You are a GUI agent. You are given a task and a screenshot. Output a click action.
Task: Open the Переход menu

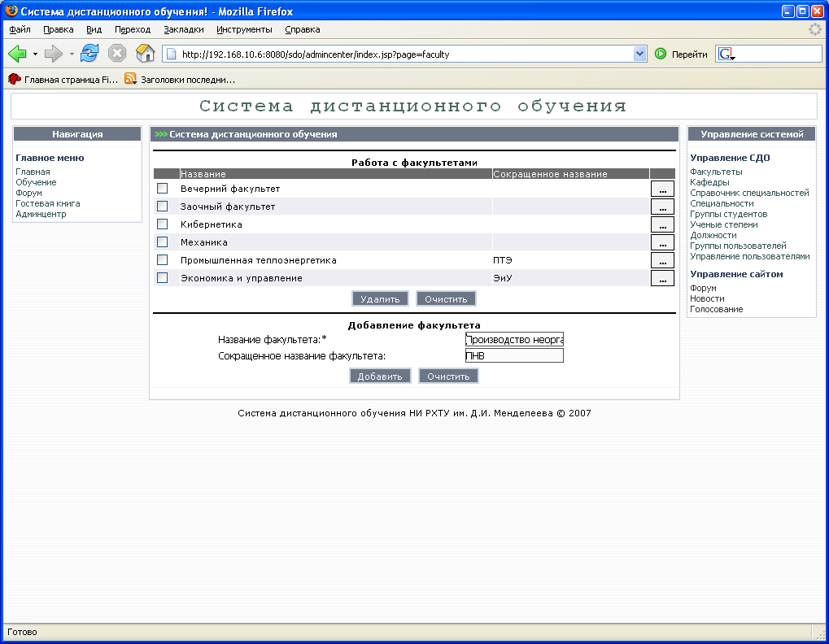click(133, 29)
